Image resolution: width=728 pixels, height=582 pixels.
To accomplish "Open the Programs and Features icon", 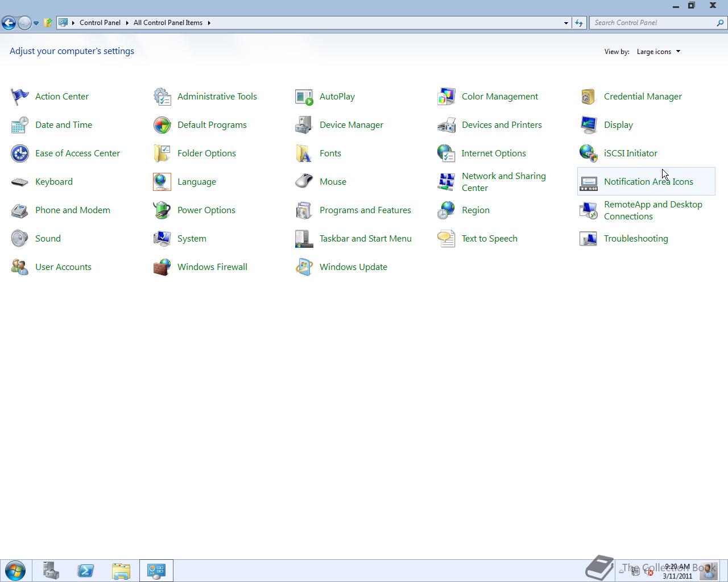I will [304, 210].
